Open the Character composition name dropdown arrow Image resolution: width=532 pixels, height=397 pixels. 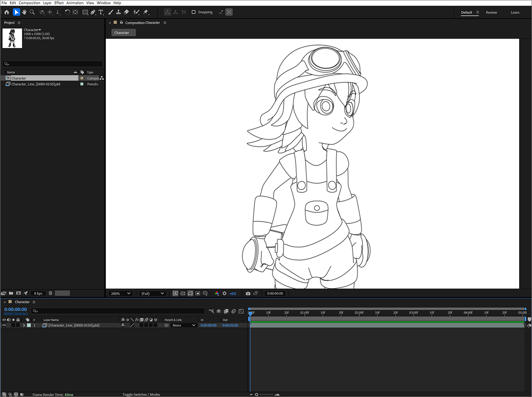tap(40, 30)
